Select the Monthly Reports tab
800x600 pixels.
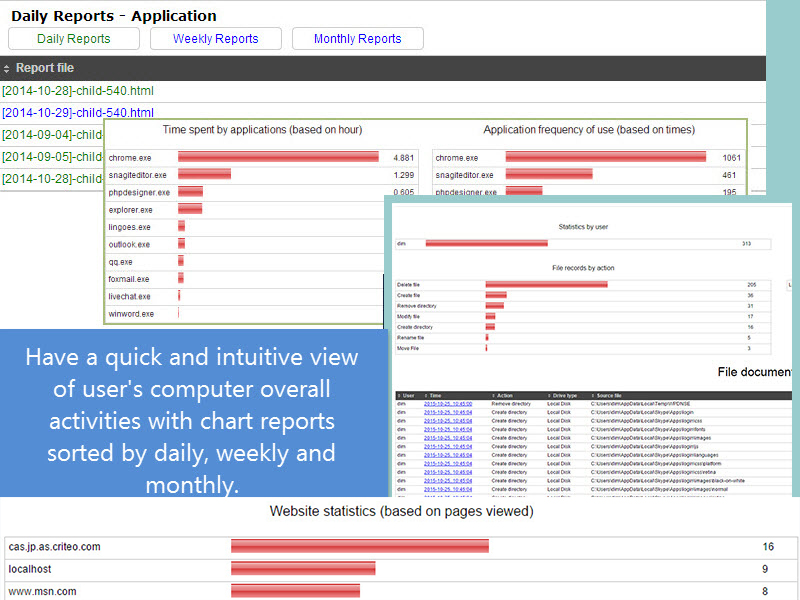click(357, 39)
